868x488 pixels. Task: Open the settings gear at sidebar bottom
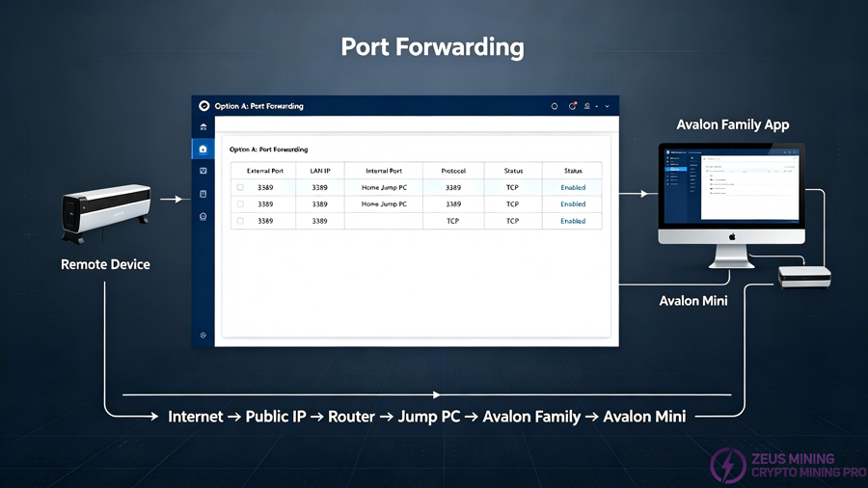pos(203,336)
